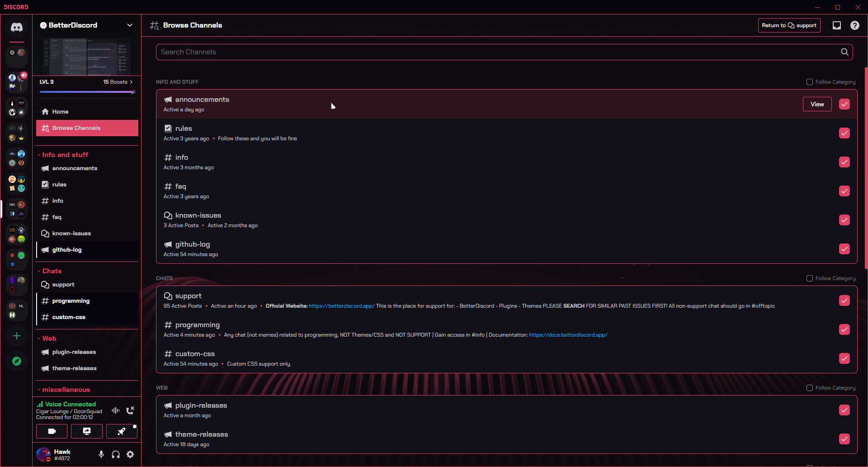Open the github-log channel in sidebar
This screenshot has width=868, height=467.
(x=87, y=250)
